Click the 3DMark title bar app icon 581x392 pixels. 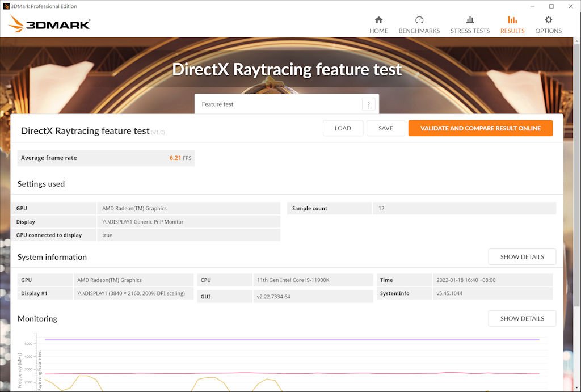tap(6, 6)
